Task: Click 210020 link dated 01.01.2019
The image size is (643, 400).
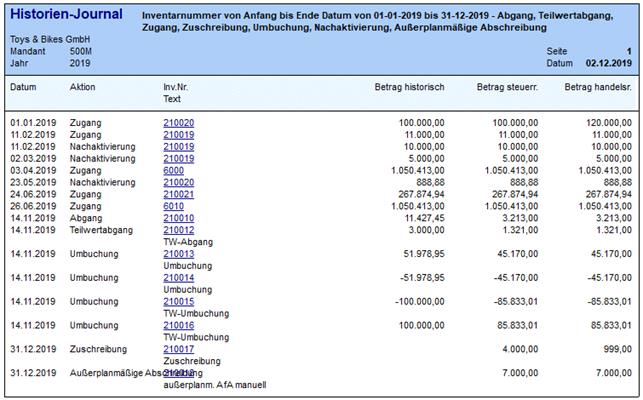Action: pos(178,122)
